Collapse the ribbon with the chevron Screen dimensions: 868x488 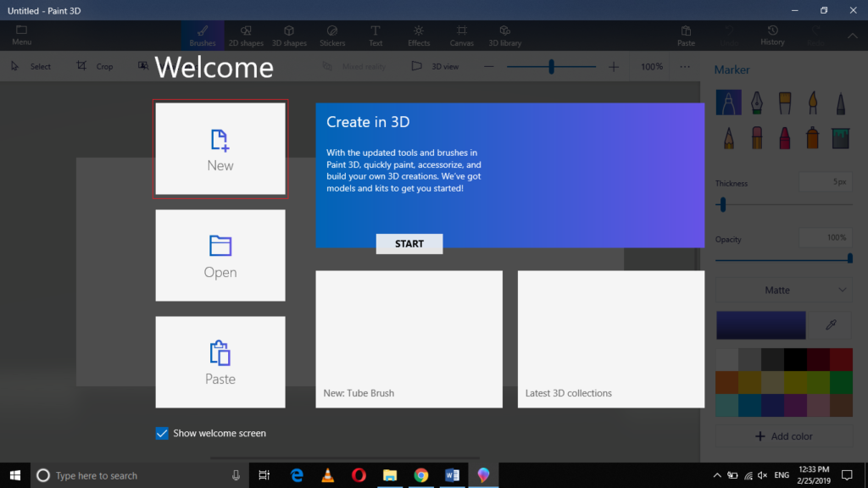click(852, 36)
